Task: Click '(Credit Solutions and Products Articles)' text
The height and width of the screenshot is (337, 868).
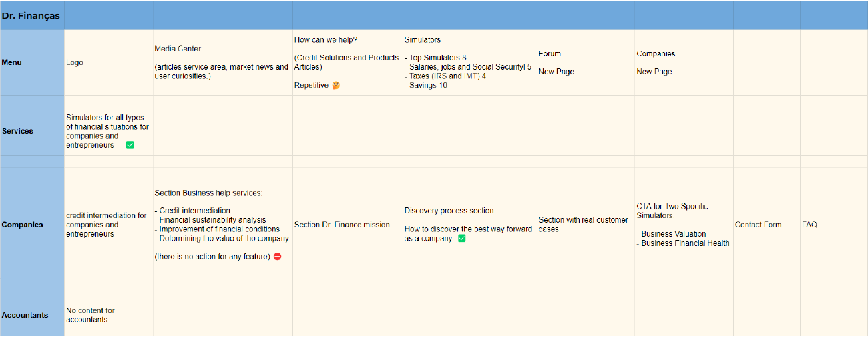Action: coord(347,62)
